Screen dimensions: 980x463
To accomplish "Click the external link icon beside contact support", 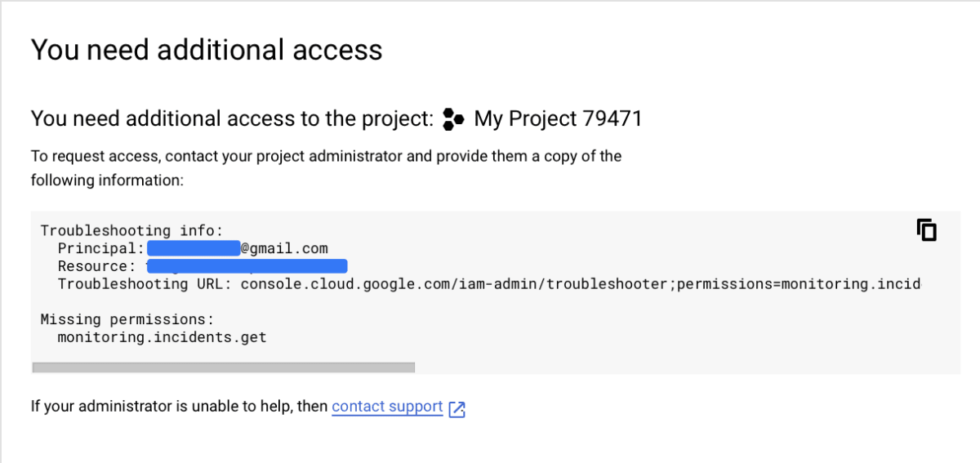I will (457, 408).
